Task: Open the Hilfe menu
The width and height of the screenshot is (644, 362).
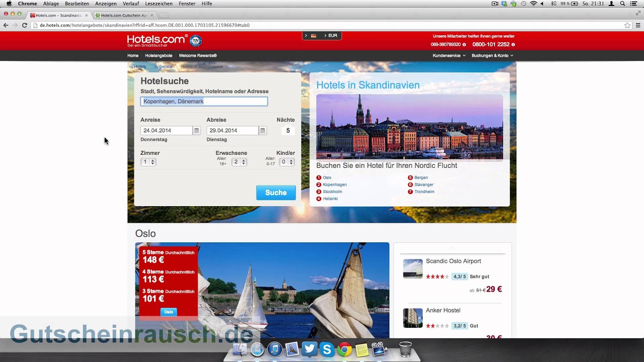Action: [207, 4]
